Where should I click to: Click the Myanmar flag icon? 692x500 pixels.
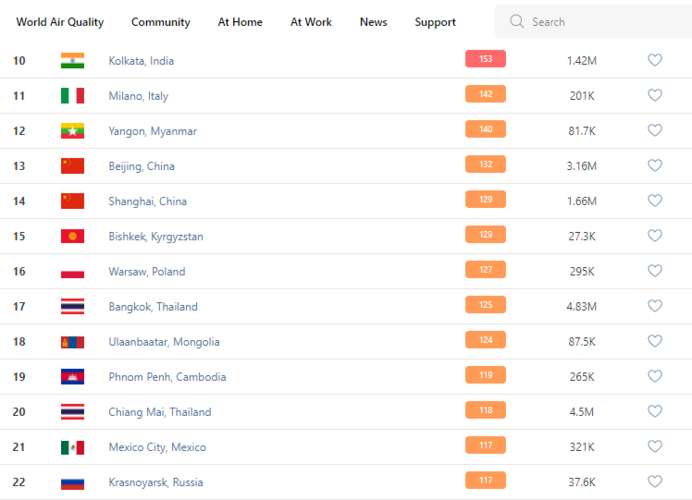[x=72, y=131]
